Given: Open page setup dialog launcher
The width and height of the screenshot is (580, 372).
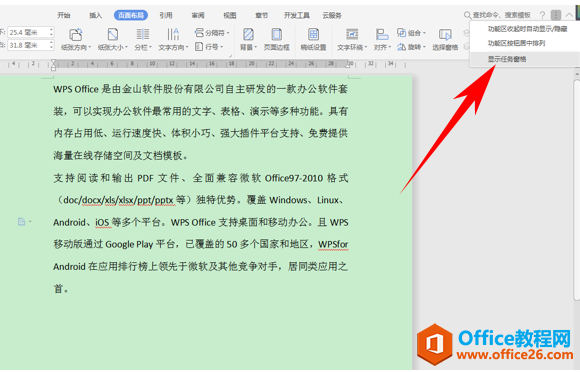Looking at the screenshot, I should (230, 56).
